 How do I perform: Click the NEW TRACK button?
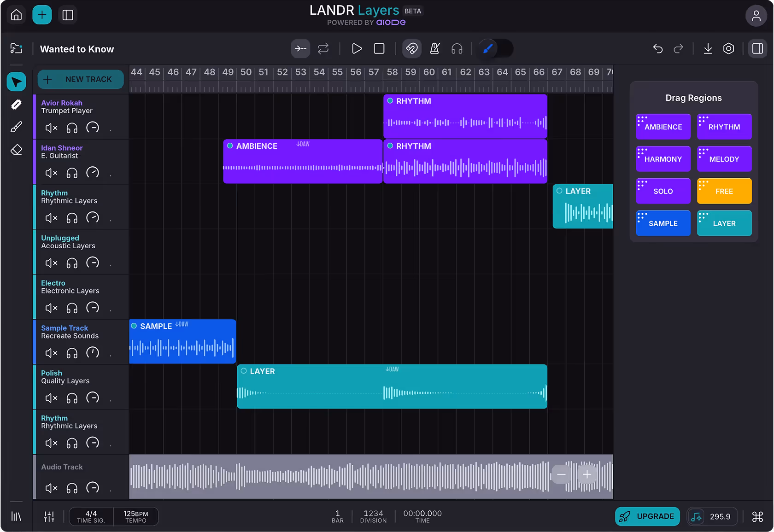pos(81,79)
